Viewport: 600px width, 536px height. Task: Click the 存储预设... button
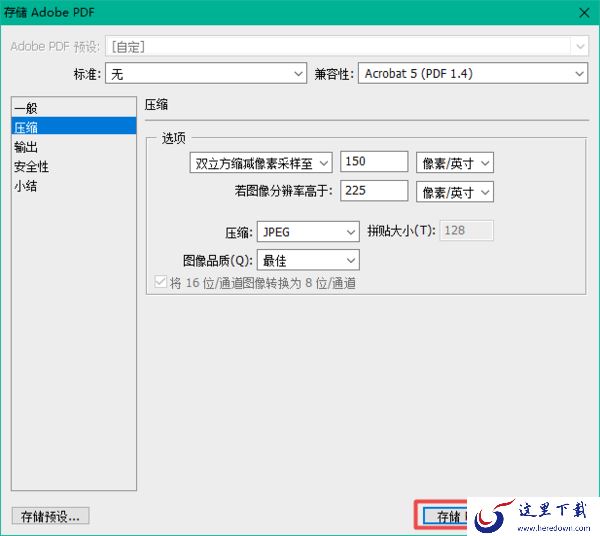point(50,516)
